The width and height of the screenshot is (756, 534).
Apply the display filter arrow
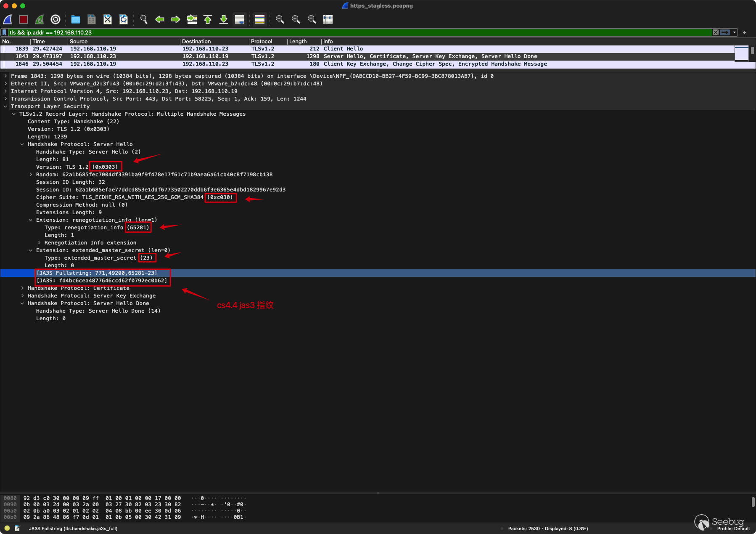coord(725,32)
